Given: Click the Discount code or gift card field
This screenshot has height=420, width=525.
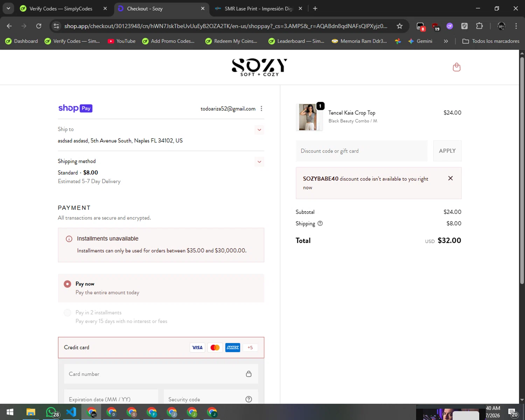Looking at the screenshot, I should pyautogui.click(x=362, y=151).
